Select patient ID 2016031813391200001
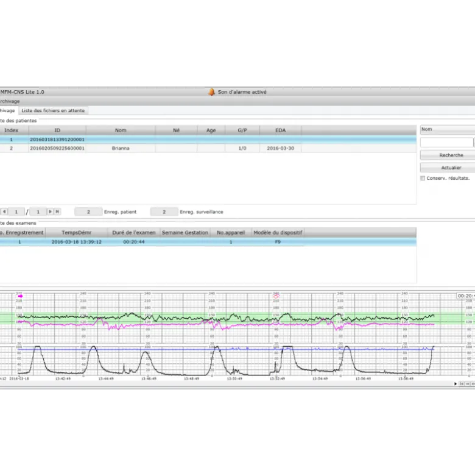This screenshot has width=475, height=476. click(x=57, y=140)
